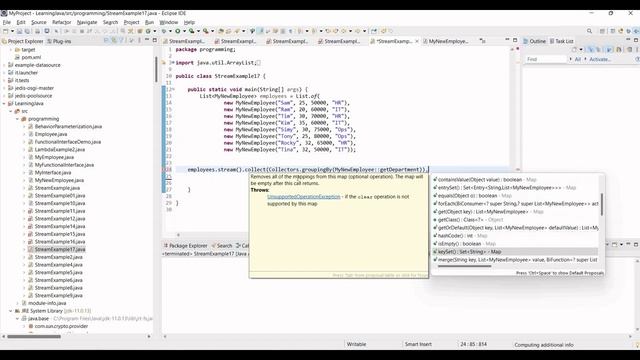Image resolution: width=640 pixels, height=360 pixels.
Task: Expand the jedis-osgi-master project
Action: pyautogui.click(x=4, y=88)
